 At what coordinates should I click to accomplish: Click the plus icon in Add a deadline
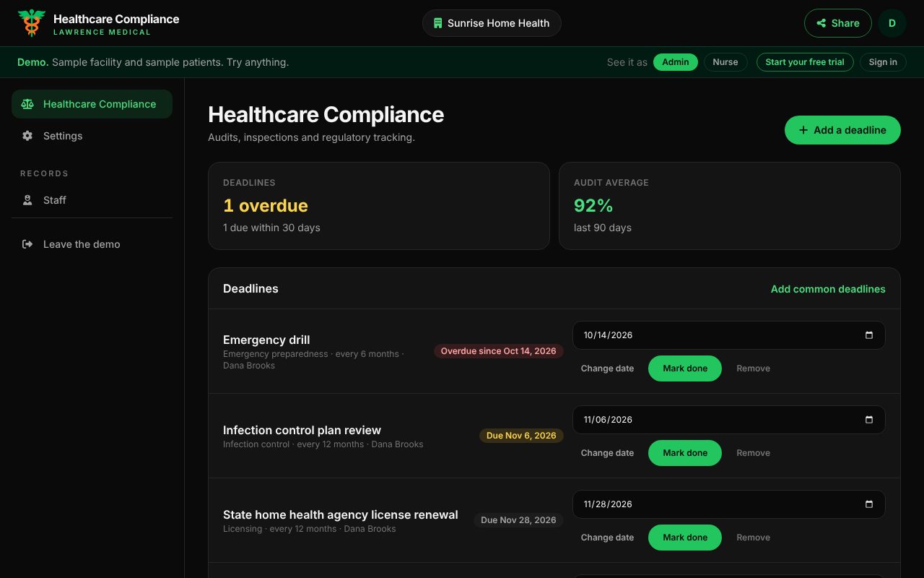(x=803, y=130)
